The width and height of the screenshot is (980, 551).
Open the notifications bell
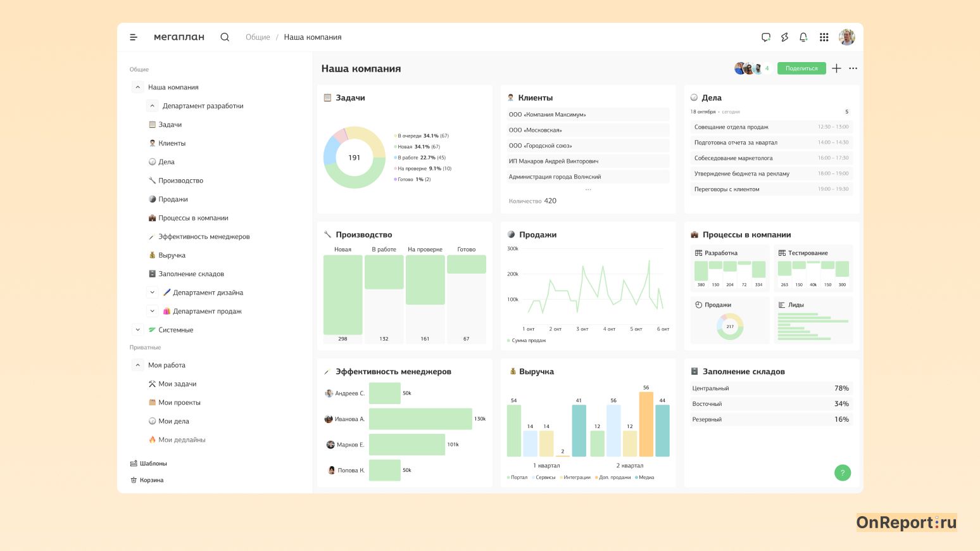[803, 37]
